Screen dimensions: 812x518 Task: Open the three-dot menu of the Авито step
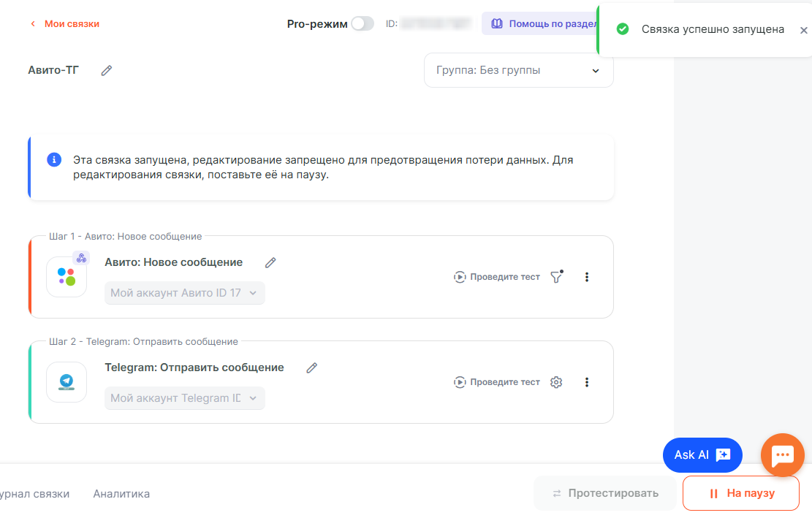click(586, 277)
